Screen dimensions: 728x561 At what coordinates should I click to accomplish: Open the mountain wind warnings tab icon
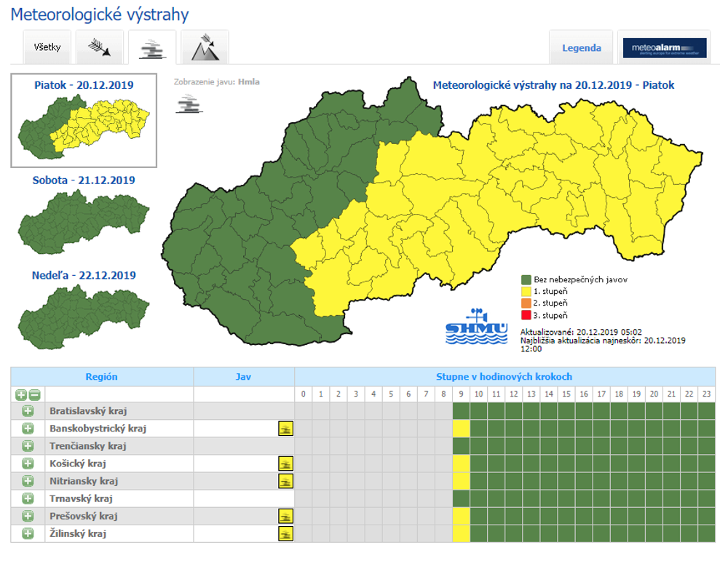(x=205, y=48)
